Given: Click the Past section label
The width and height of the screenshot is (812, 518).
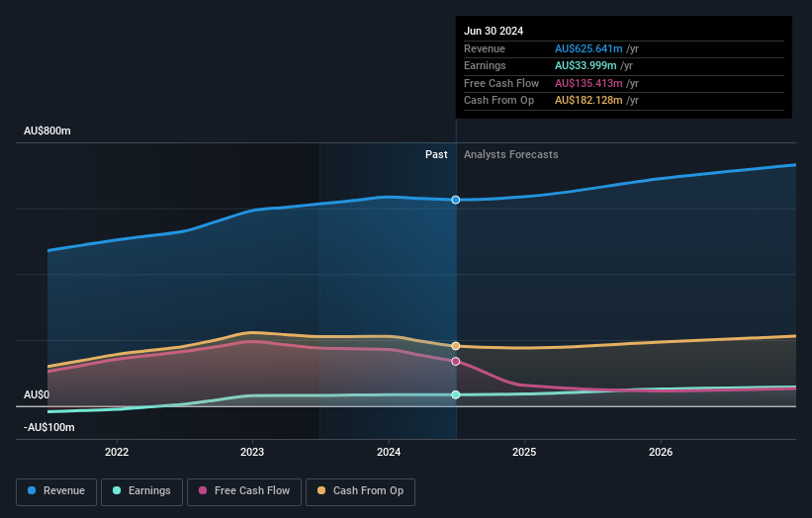Looking at the screenshot, I should pos(436,155).
